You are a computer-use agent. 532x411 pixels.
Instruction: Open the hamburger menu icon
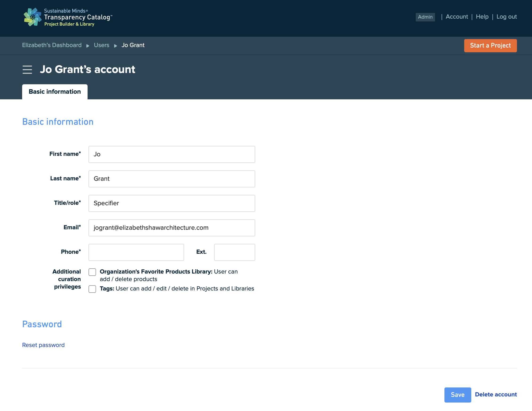coord(27,69)
